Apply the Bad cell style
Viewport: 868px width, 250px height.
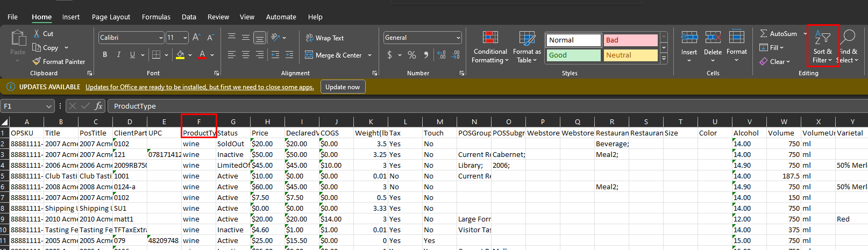[x=630, y=40]
